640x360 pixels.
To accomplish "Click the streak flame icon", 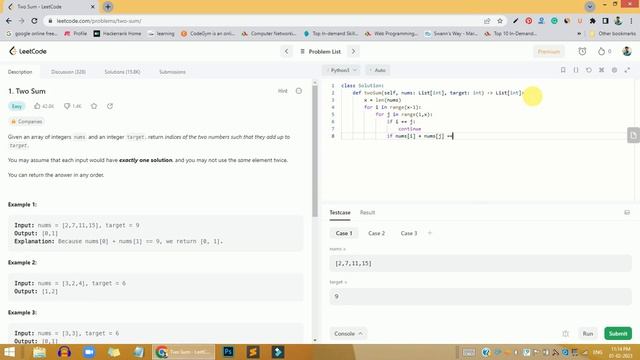I will click(x=601, y=51).
